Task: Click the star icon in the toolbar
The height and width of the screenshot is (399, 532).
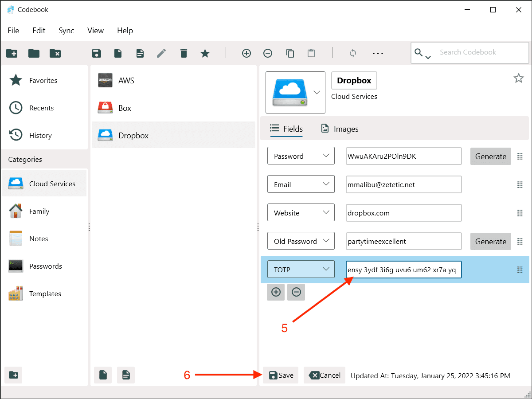Action: (x=205, y=53)
